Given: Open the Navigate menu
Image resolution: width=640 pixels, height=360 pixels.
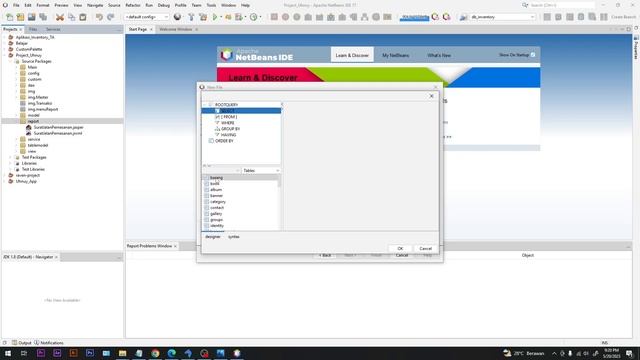Looking at the screenshot, I should click(x=95, y=5).
